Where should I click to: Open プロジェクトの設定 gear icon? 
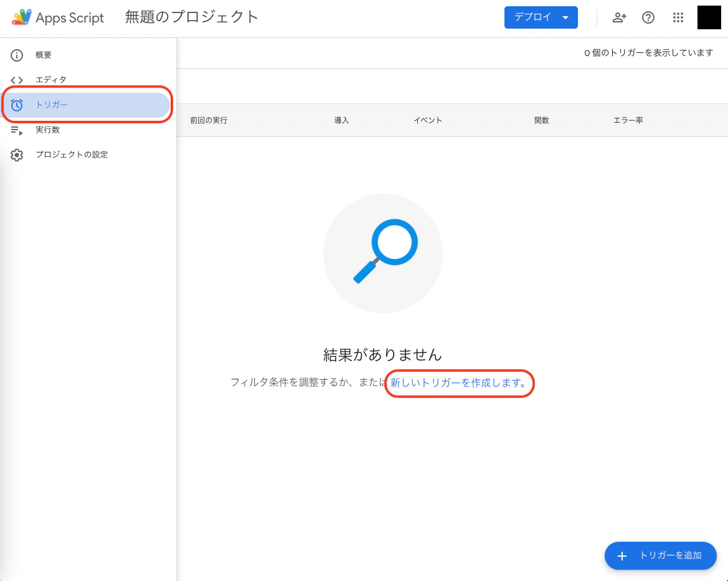(16, 154)
